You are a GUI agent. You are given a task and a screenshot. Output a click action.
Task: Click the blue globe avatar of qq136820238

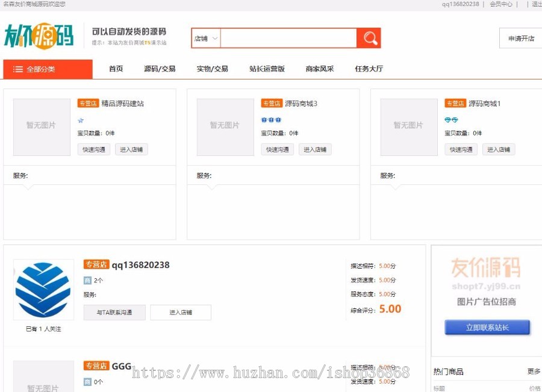click(43, 290)
